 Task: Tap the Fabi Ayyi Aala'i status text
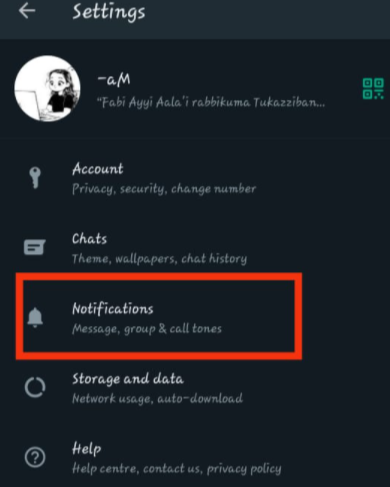(211, 102)
